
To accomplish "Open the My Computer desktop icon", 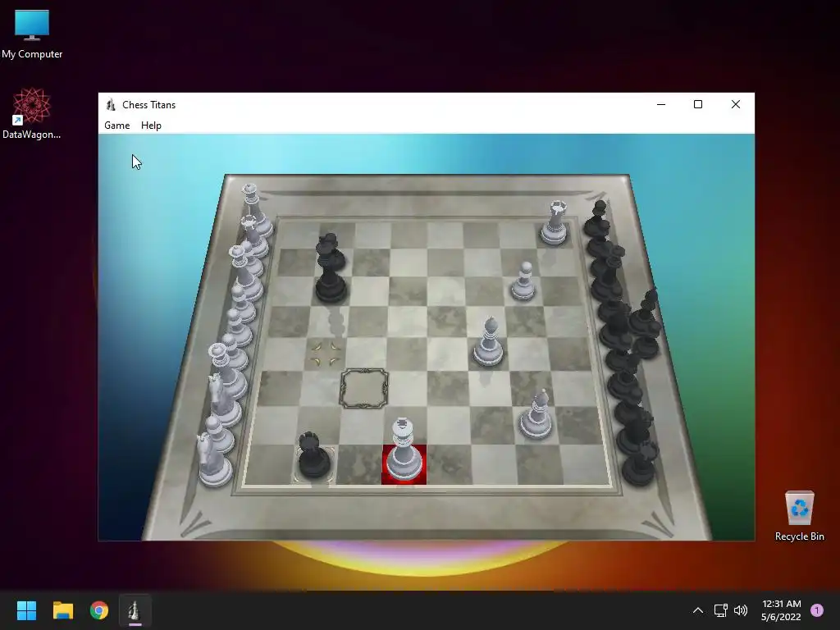I will pos(32,34).
